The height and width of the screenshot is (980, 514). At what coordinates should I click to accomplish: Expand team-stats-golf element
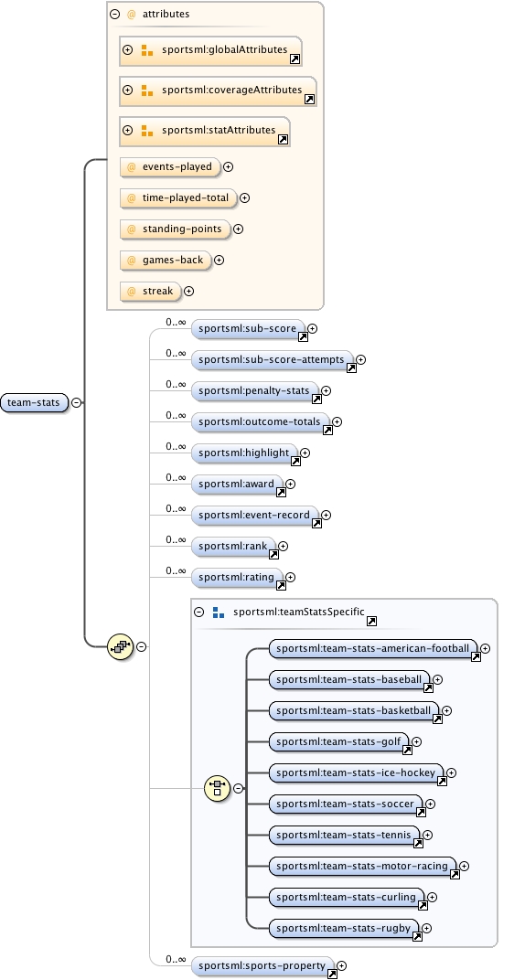tap(416, 742)
